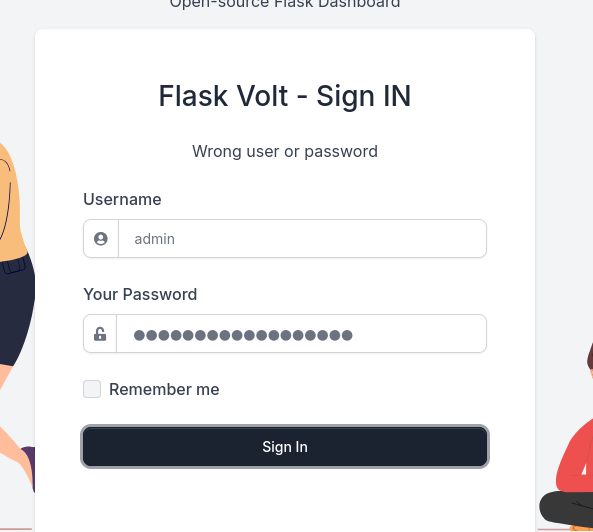Image resolution: width=593 pixels, height=532 pixels.
Task: Click the "Wrong user or password" error message
Action: [285, 152]
